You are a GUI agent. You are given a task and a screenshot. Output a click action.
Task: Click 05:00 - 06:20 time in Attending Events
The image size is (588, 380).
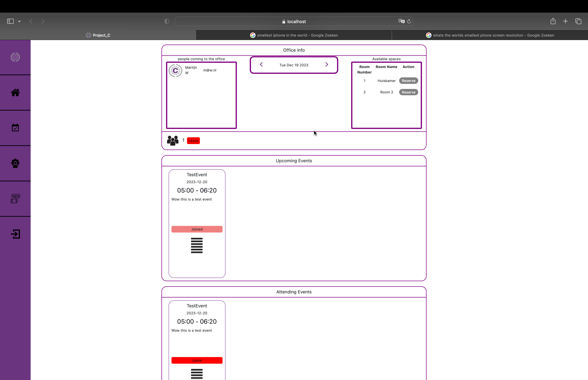197,321
